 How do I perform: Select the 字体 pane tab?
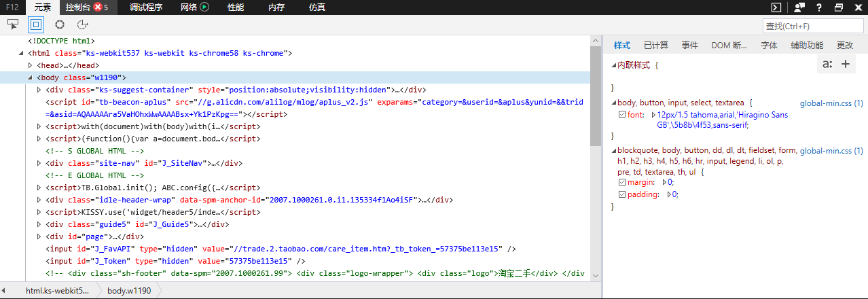[x=769, y=46]
